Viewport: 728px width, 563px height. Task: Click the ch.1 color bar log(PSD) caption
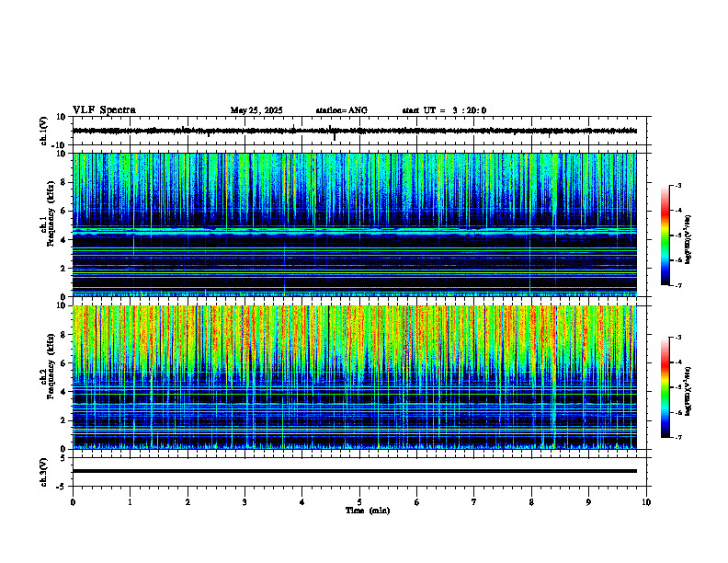click(x=688, y=239)
